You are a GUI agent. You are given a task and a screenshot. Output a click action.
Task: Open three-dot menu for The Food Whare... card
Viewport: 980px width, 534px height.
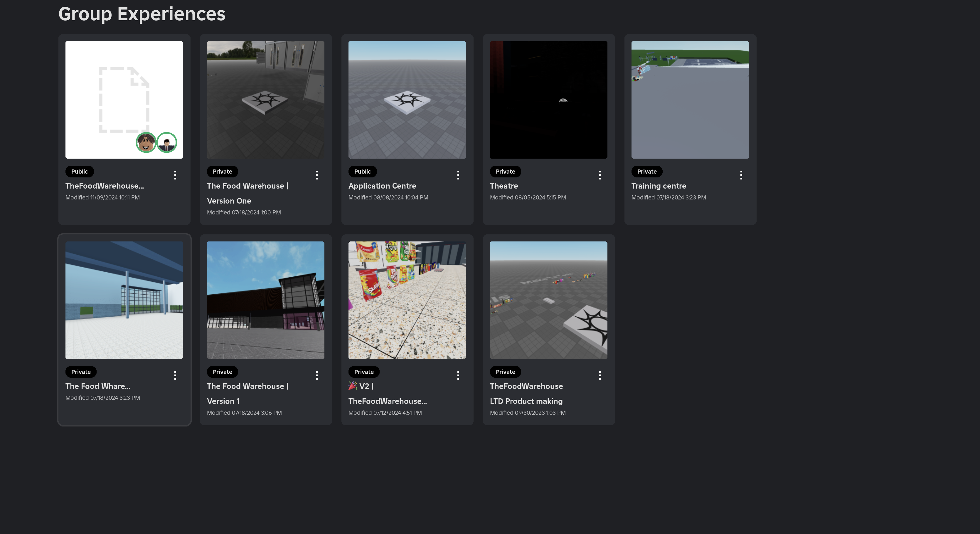click(x=175, y=375)
